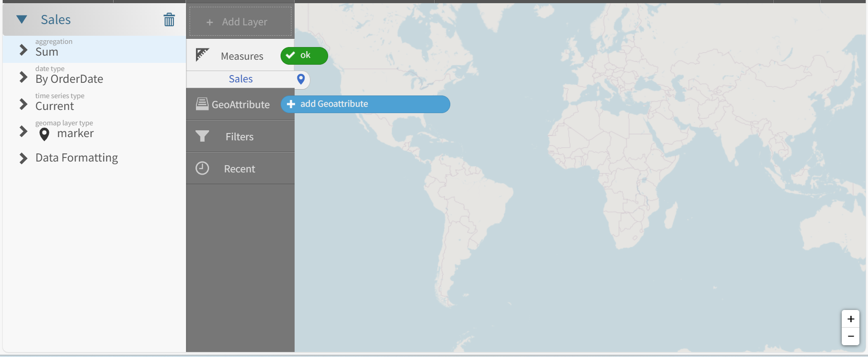Image resolution: width=868 pixels, height=357 pixels.
Task: Click the Sales layer title
Action: point(56,19)
